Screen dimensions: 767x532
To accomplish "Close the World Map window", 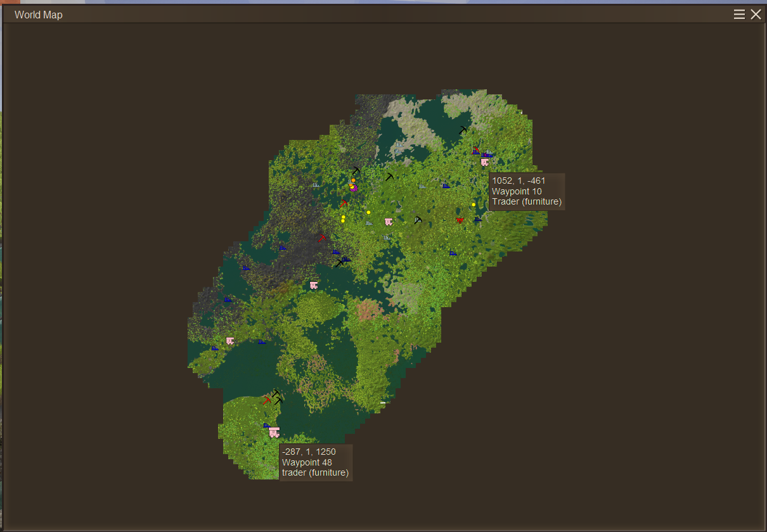I will (756, 15).
